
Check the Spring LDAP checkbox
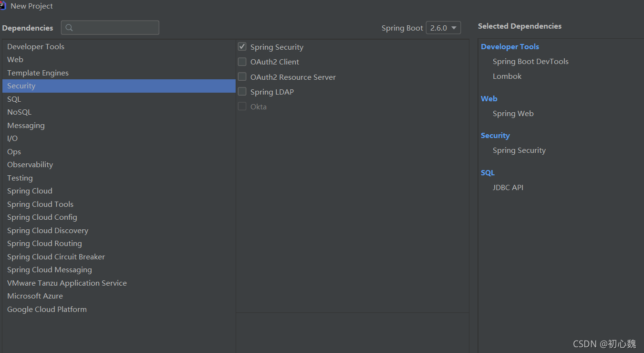pyautogui.click(x=242, y=92)
